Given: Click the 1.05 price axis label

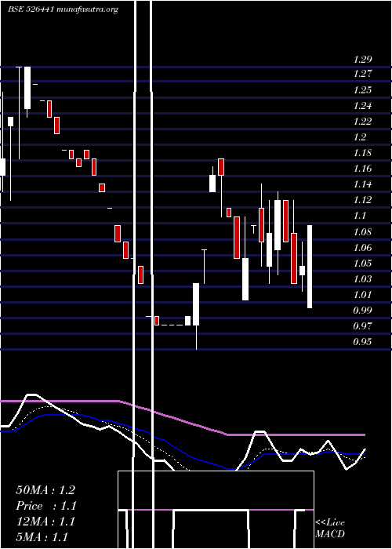Looking at the screenshot, I should pyautogui.click(x=362, y=264).
